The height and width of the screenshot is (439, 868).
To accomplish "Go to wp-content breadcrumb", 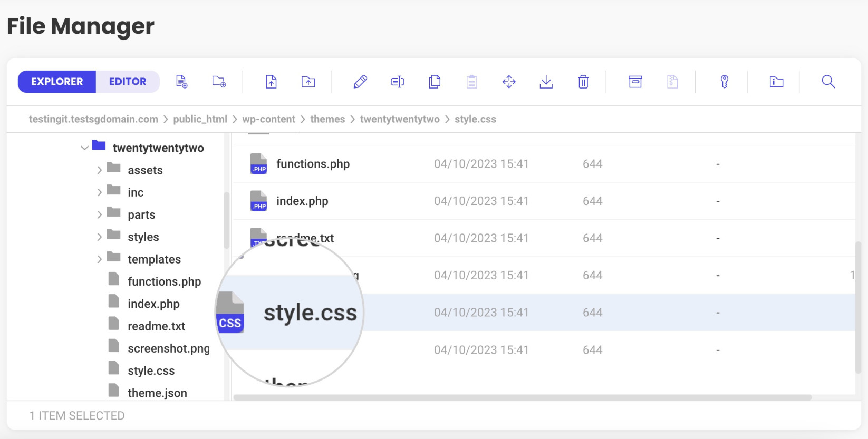I will tap(269, 119).
